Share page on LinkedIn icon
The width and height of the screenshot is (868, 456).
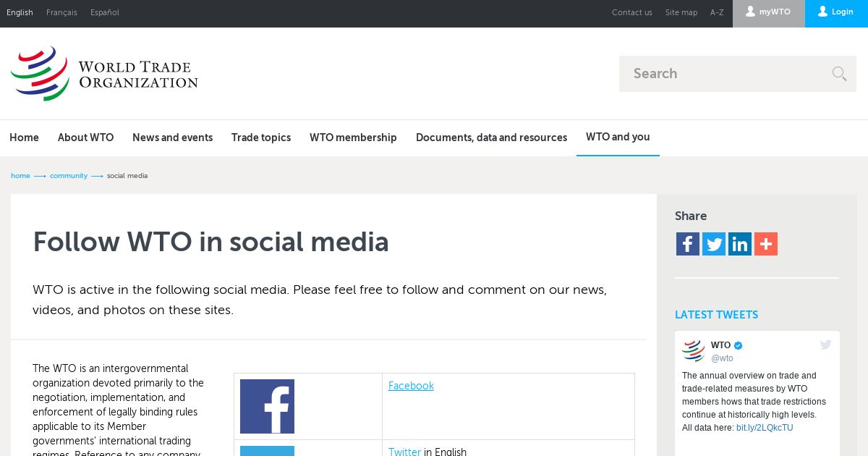click(x=740, y=244)
